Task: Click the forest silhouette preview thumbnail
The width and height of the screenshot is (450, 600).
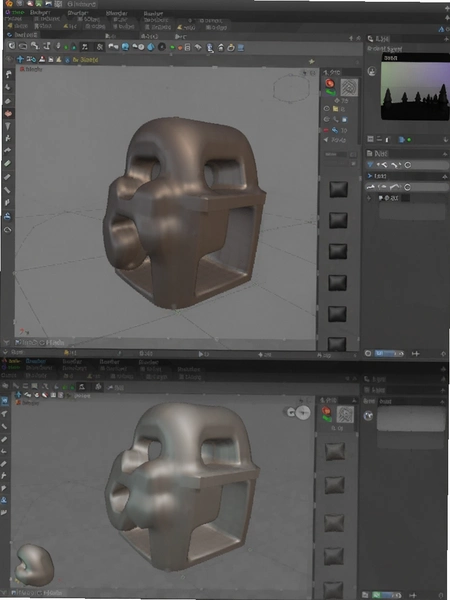Action: click(x=415, y=87)
